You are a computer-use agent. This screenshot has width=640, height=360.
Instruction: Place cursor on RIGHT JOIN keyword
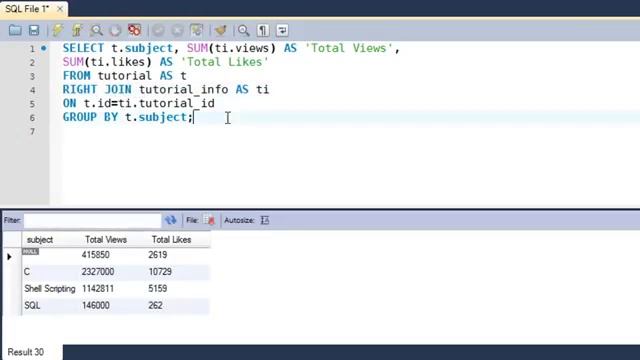tap(97, 89)
